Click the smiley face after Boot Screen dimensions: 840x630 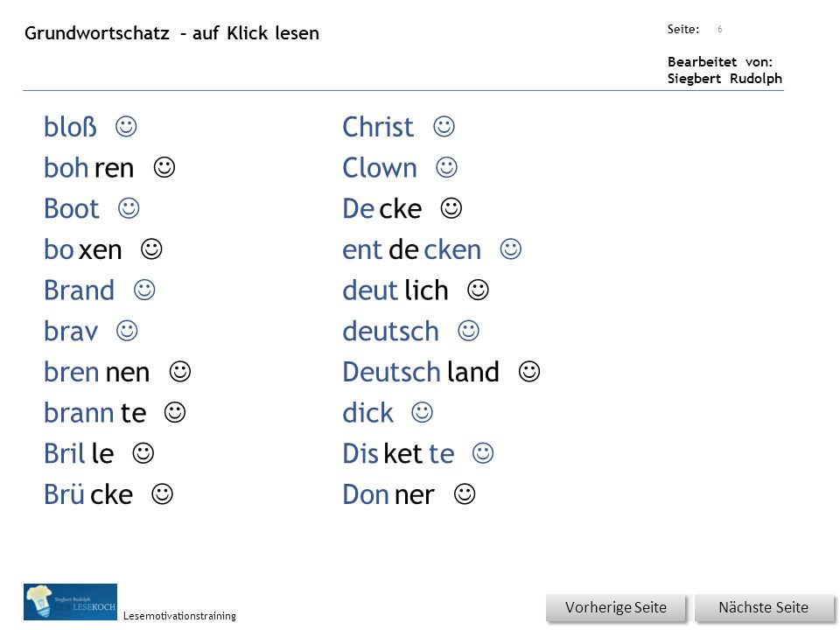click(129, 208)
